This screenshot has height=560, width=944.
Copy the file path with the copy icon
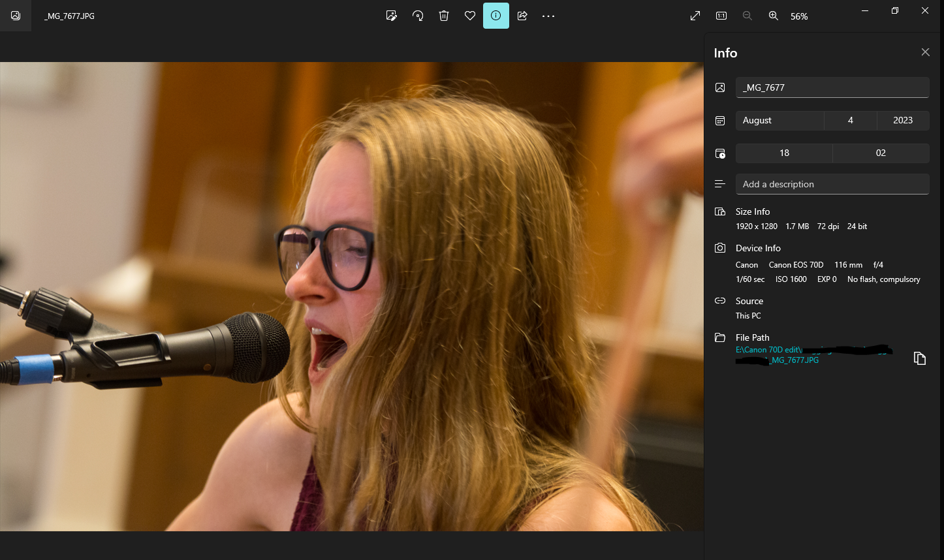coord(920,358)
